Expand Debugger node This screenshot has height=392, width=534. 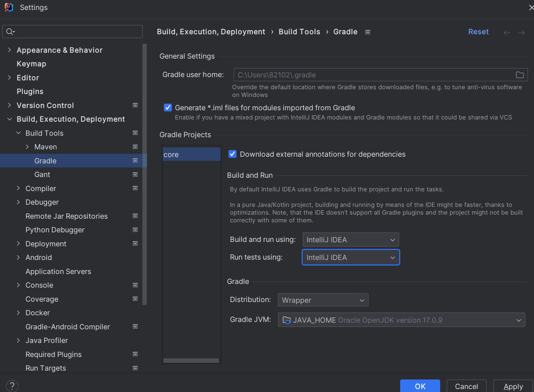(x=18, y=202)
